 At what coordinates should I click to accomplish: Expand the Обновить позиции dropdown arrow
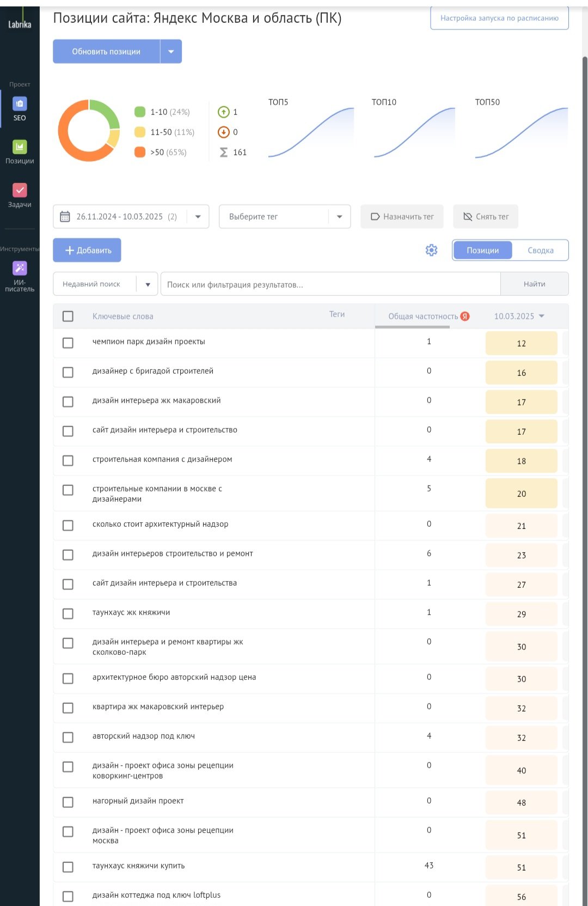click(x=171, y=51)
